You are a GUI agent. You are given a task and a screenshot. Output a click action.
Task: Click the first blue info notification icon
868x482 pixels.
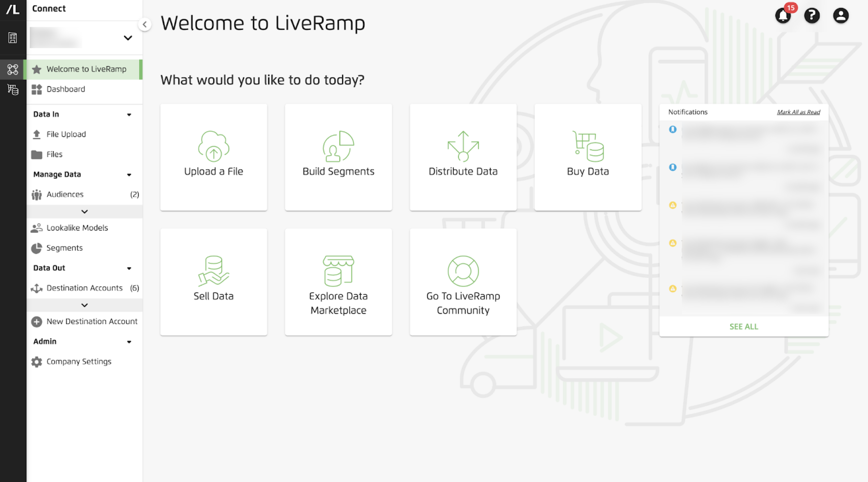tap(672, 129)
